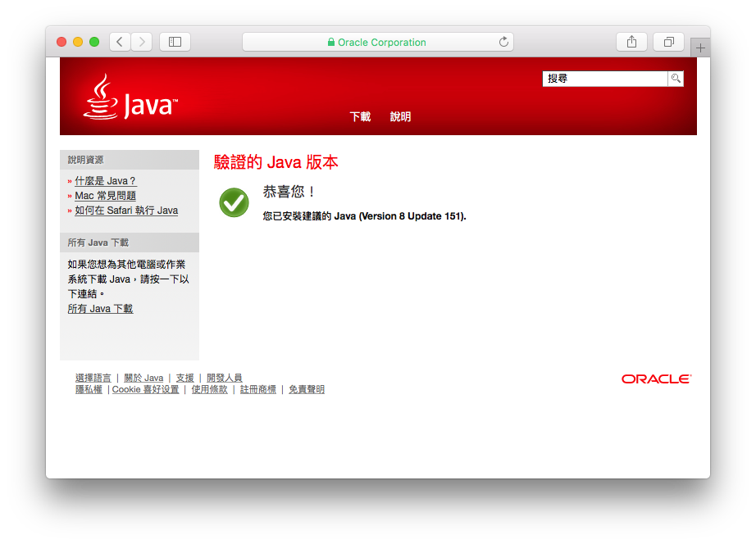Open the Share menu icon
The height and width of the screenshot is (544, 756).
[631, 42]
